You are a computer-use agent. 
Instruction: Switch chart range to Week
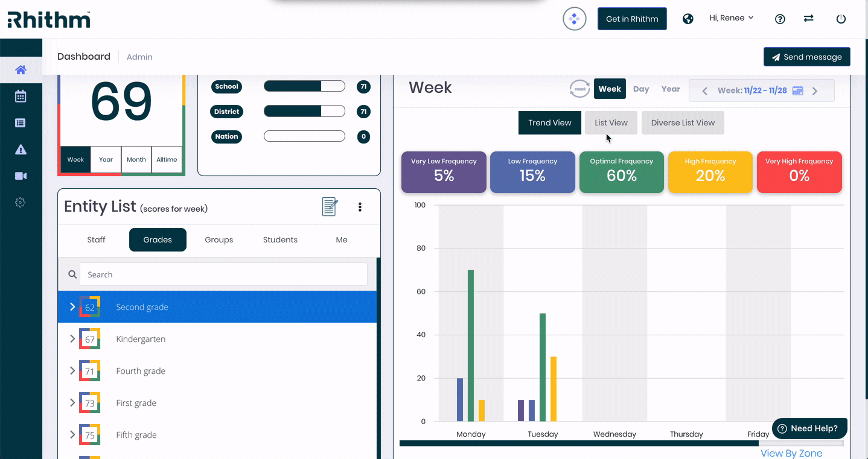click(x=610, y=89)
